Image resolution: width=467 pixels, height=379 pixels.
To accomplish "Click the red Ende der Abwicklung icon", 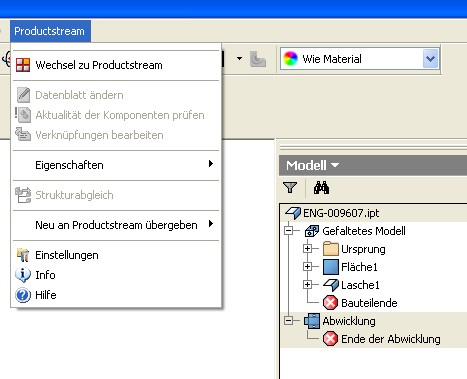I will [x=330, y=339].
